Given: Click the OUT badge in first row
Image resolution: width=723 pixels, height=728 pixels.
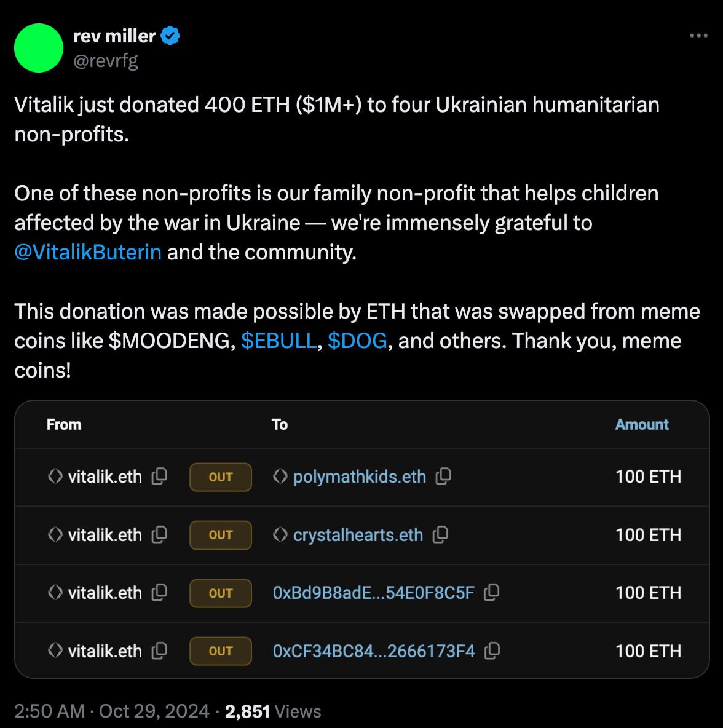Looking at the screenshot, I should 221,477.
